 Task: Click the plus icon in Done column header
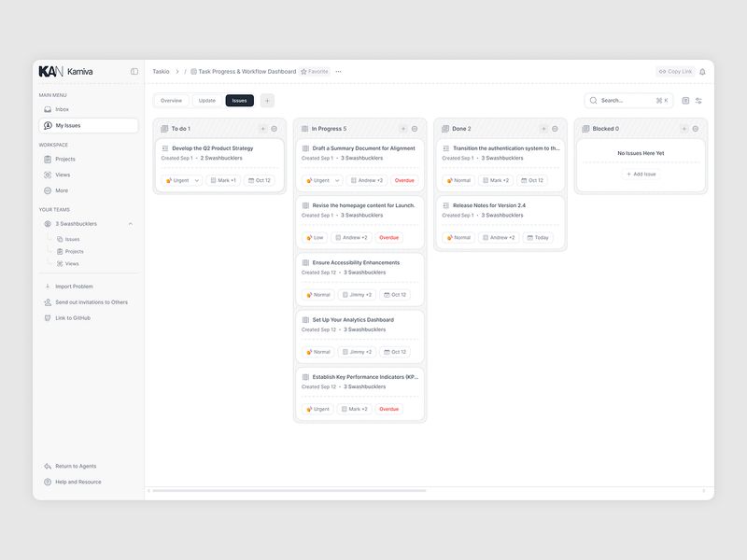pyautogui.click(x=543, y=129)
